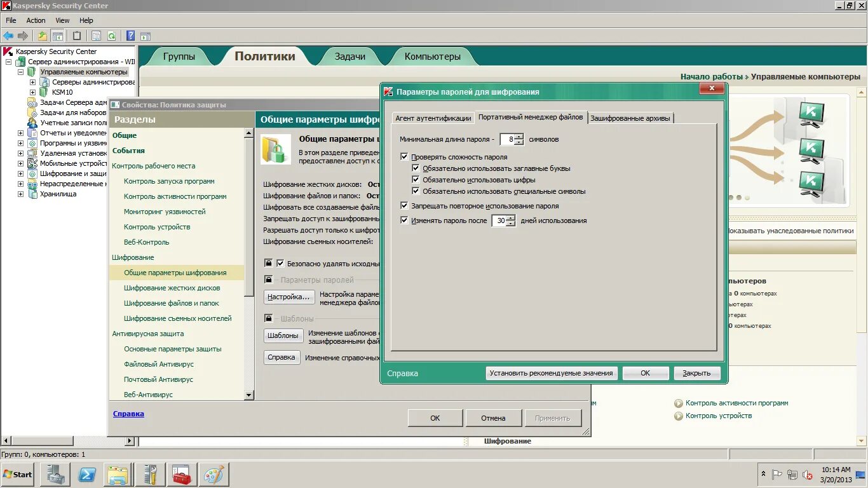Click the Back arrow toolbar icon
This screenshot has height=488, width=868.
click(8, 36)
